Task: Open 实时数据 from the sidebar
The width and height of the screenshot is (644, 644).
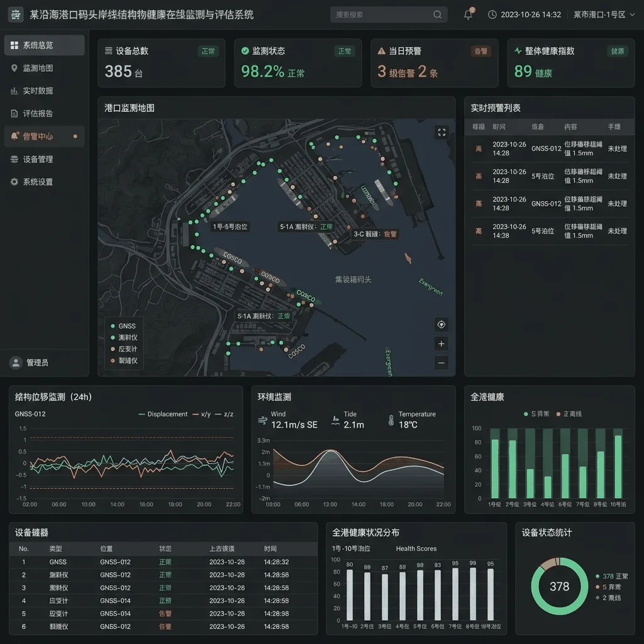Action: tap(45, 91)
